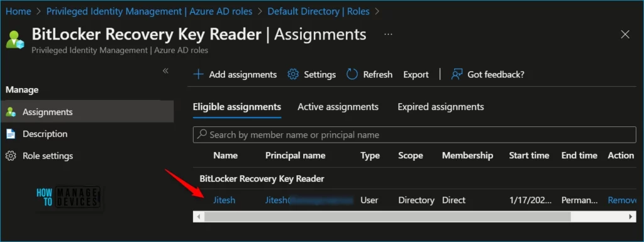Switch to Expired assignments tab
The height and width of the screenshot is (242, 644).
click(x=441, y=107)
